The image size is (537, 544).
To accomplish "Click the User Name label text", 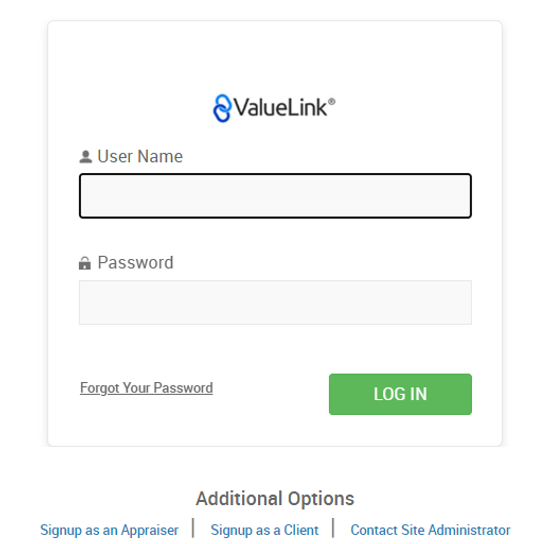I will [x=140, y=156].
